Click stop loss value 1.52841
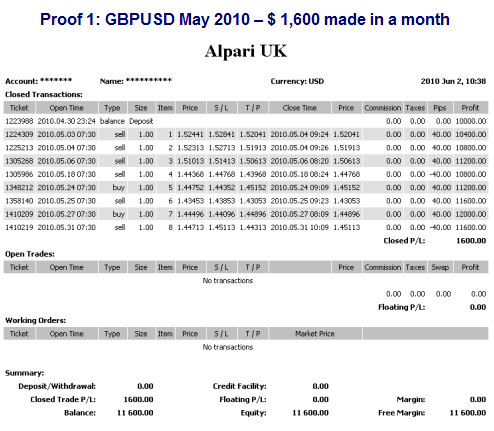Viewport: 494px width, 431px height. [x=222, y=135]
